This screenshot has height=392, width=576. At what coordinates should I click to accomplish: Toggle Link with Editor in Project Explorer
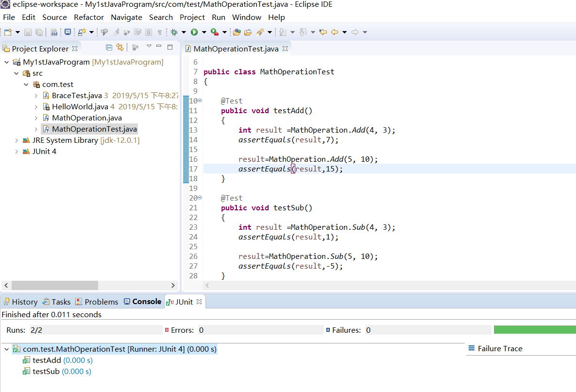point(120,47)
